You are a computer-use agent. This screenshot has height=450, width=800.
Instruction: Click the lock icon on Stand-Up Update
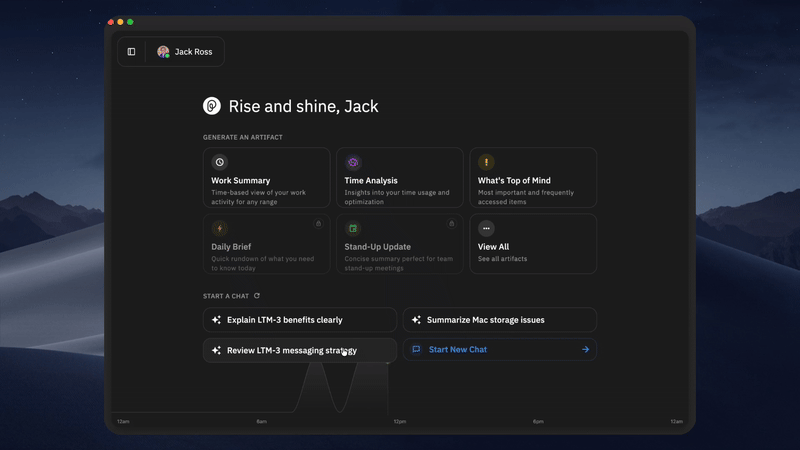[452, 223]
